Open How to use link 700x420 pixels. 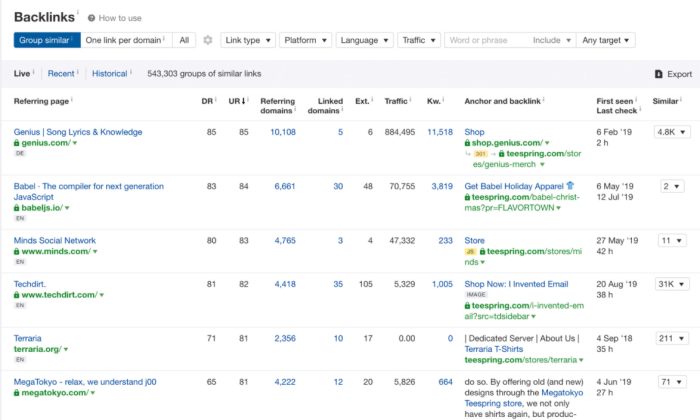[x=120, y=18]
